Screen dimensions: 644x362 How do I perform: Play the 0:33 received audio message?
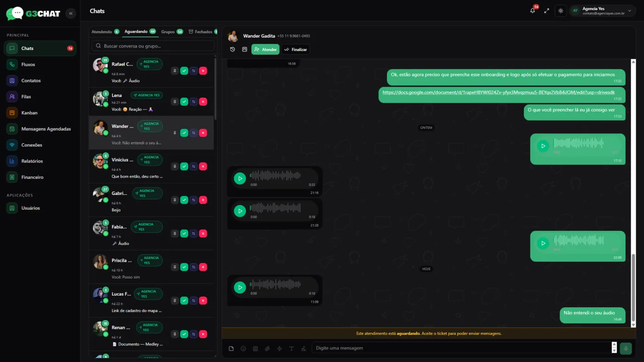(240, 178)
